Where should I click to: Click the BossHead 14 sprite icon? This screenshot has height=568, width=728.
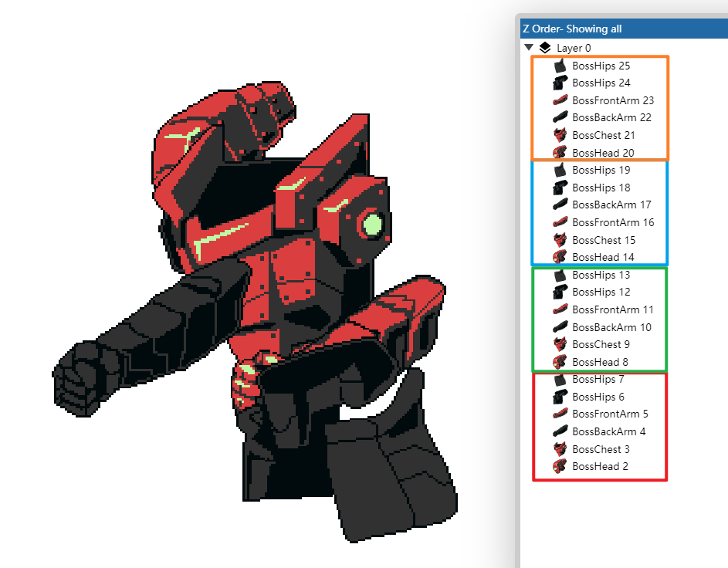pos(559,257)
